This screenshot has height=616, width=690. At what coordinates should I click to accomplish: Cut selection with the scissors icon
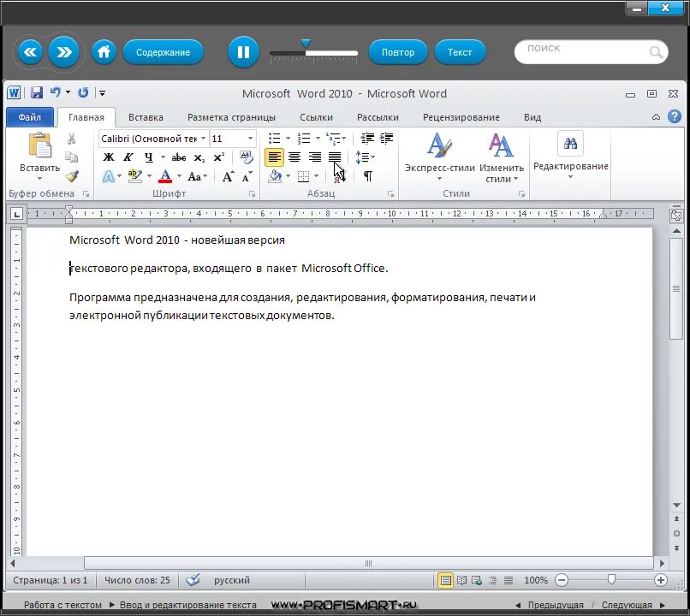click(x=71, y=139)
